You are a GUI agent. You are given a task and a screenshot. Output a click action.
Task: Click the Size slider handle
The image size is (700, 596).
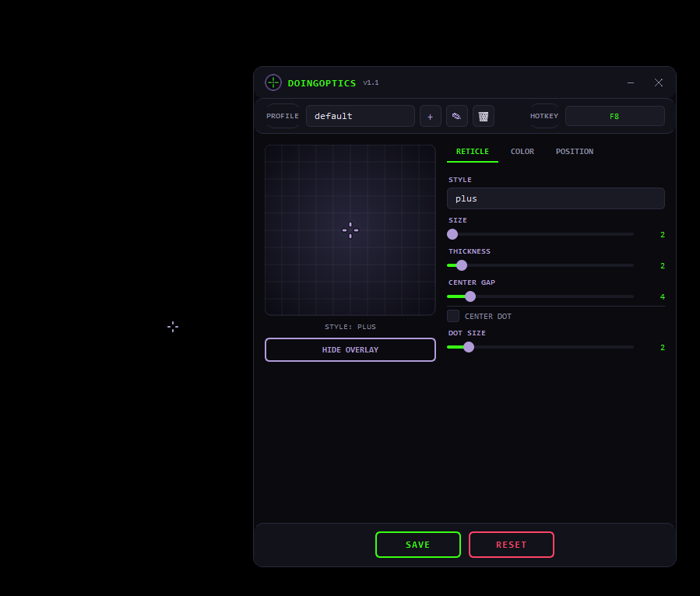452,234
